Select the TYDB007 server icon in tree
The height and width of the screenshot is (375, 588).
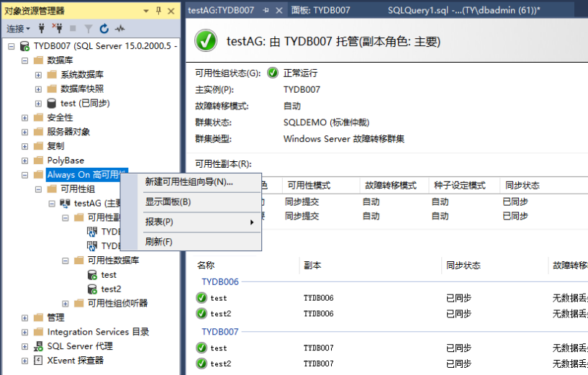pos(24,46)
